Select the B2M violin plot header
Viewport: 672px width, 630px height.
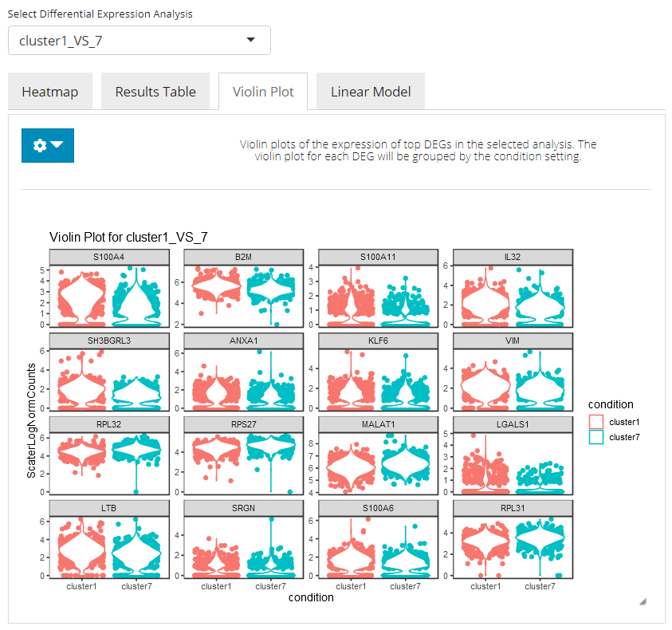tap(243, 257)
